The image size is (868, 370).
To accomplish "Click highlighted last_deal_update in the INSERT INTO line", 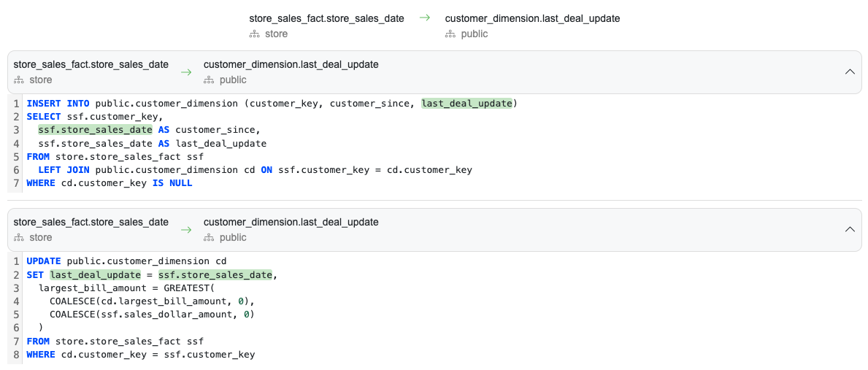I will (466, 104).
